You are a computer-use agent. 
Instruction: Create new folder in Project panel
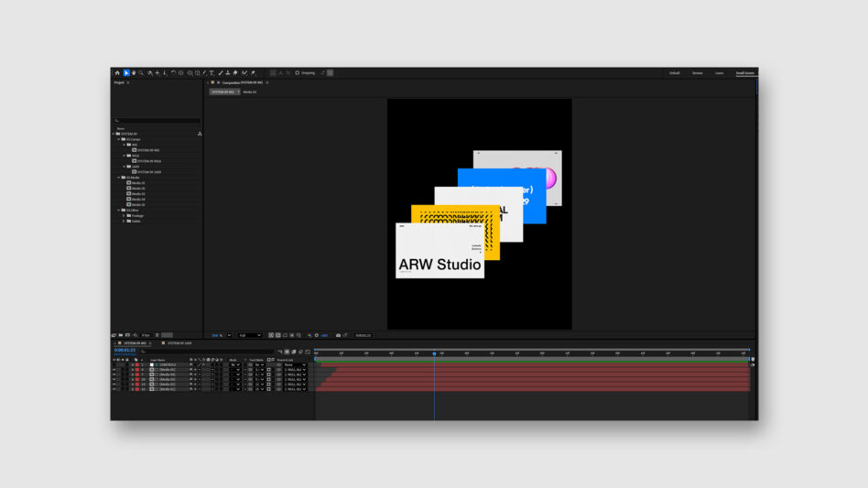point(121,335)
